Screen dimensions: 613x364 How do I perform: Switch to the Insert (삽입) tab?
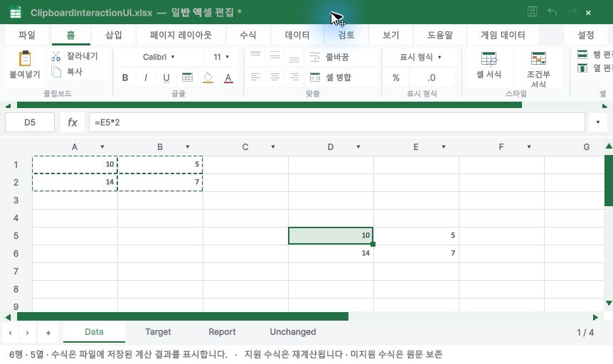click(114, 35)
